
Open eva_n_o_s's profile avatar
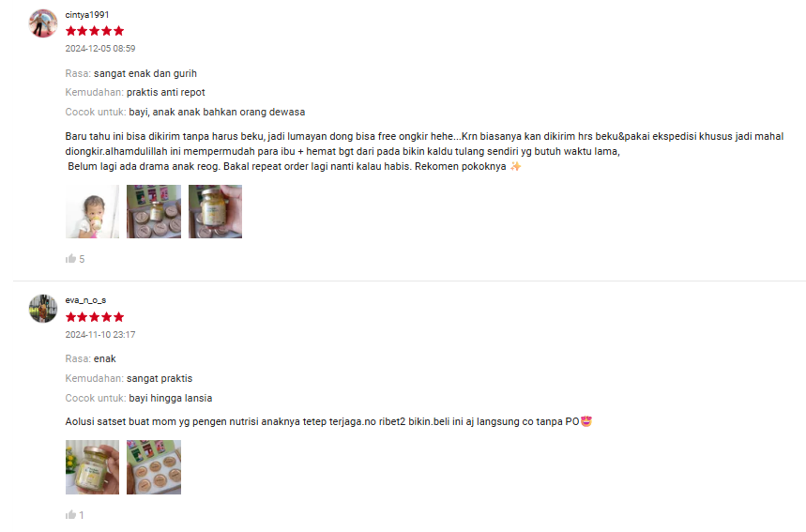(43, 309)
